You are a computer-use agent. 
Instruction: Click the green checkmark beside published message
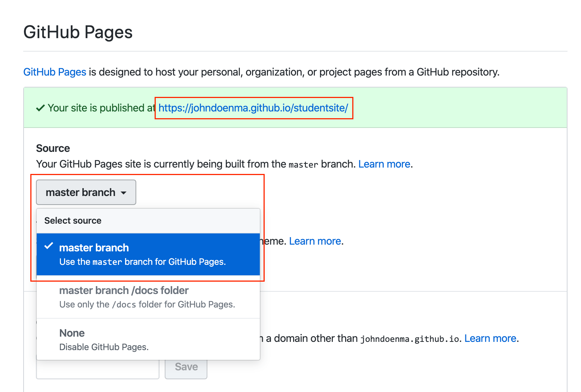[x=40, y=108]
